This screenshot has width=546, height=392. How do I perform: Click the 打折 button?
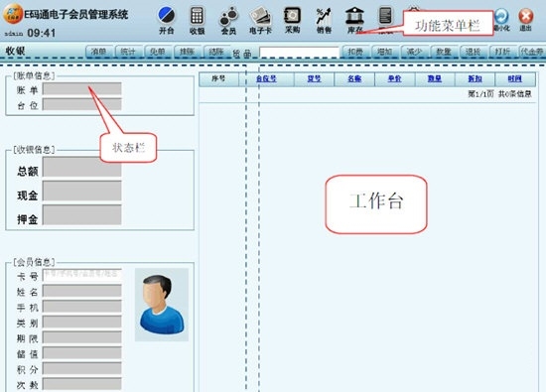(x=502, y=52)
